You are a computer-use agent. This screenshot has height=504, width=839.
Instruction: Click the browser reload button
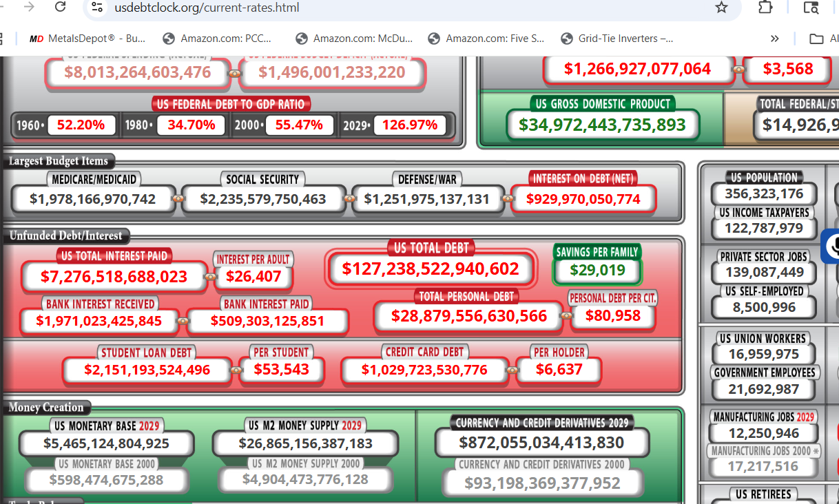coord(61,7)
